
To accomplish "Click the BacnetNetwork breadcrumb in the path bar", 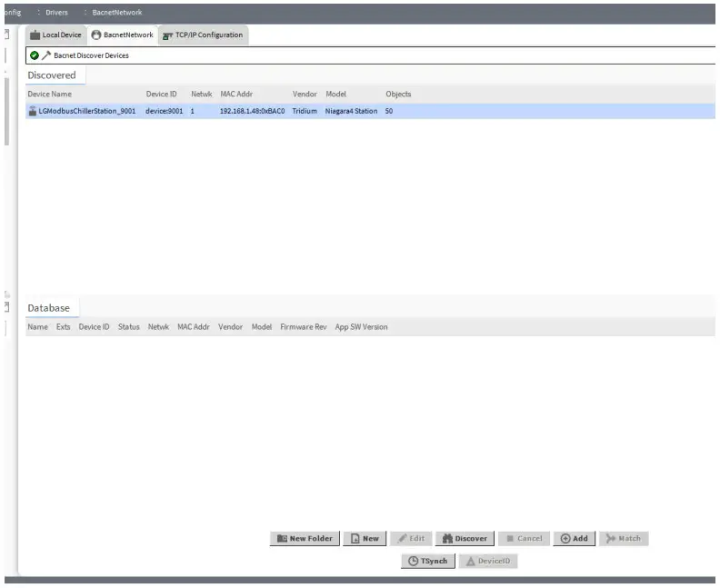I will pos(117,13).
